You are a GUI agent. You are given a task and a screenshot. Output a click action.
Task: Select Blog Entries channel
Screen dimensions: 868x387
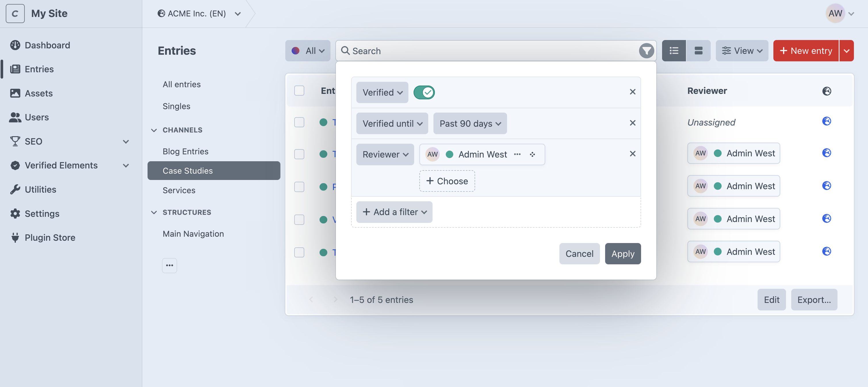click(x=214, y=151)
